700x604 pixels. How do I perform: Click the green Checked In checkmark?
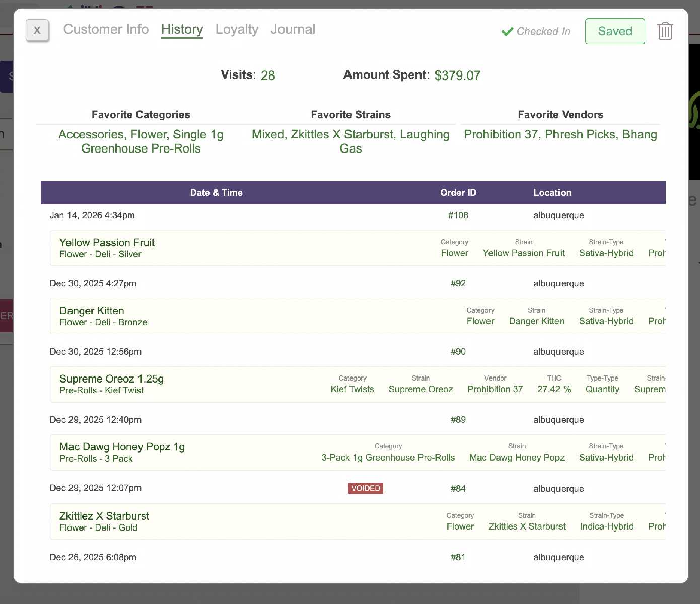[507, 32]
